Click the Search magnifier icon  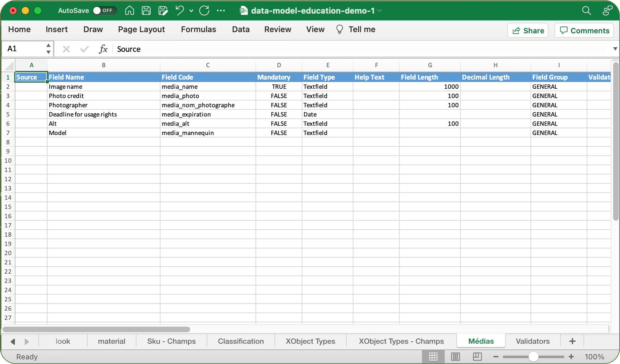pyautogui.click(x=586, y=10)
